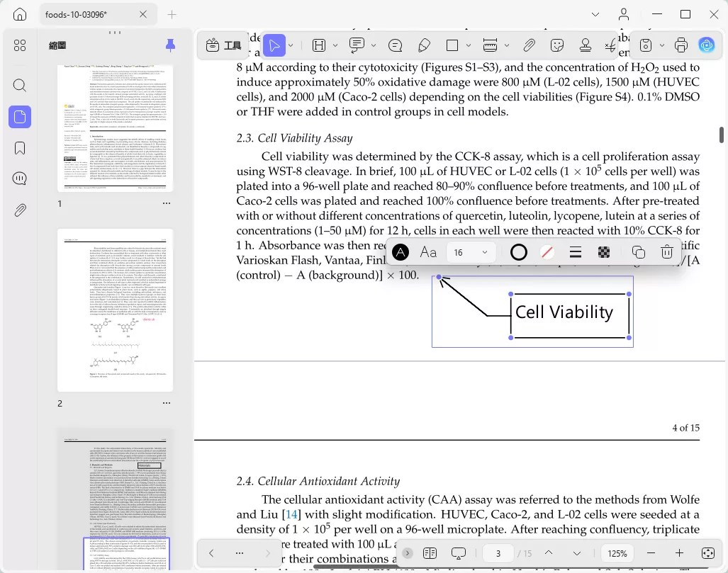Expand the font size 16 dropdown
The image size is (728, 573).
[485, 252]
